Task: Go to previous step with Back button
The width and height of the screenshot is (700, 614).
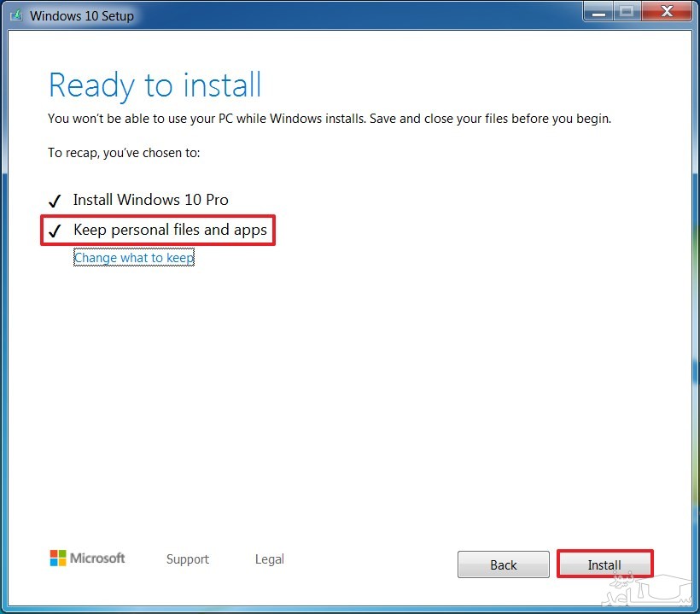Action: point(504,564)
